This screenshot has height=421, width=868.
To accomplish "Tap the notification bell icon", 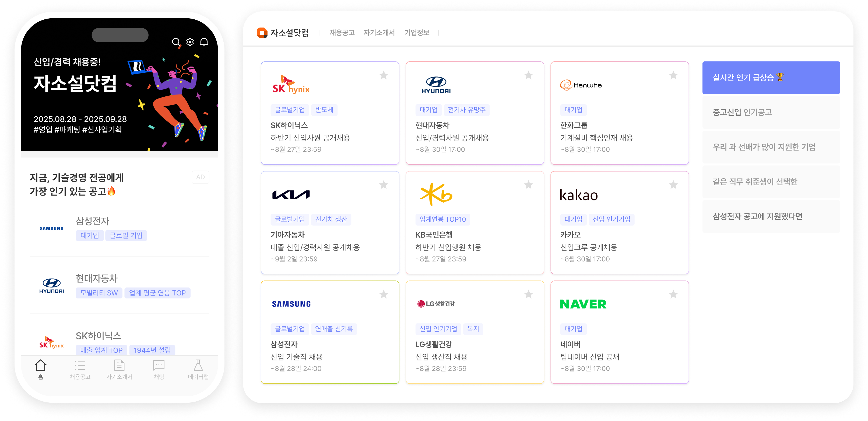I will click(x=204, y=42).
